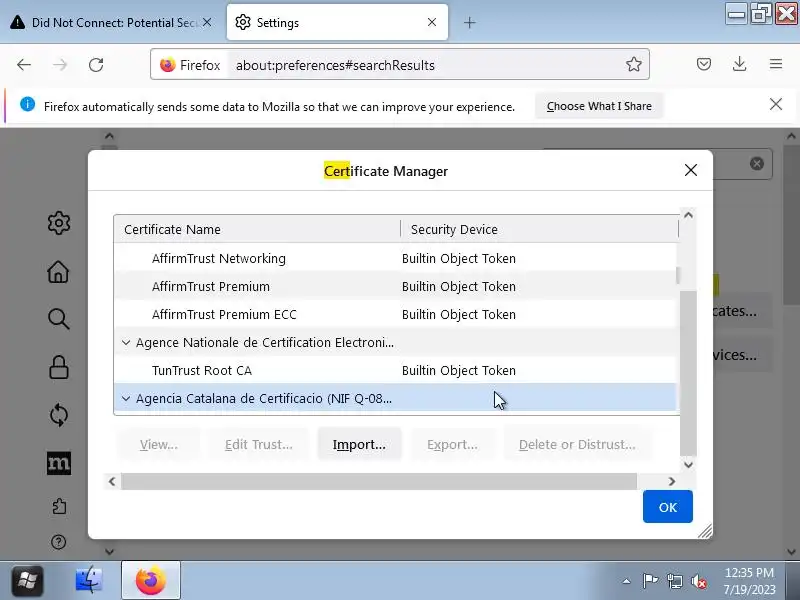Click the certificate list scroll-down arrow
This screenshot has width=800, height=600.
[x=688, y=464]
